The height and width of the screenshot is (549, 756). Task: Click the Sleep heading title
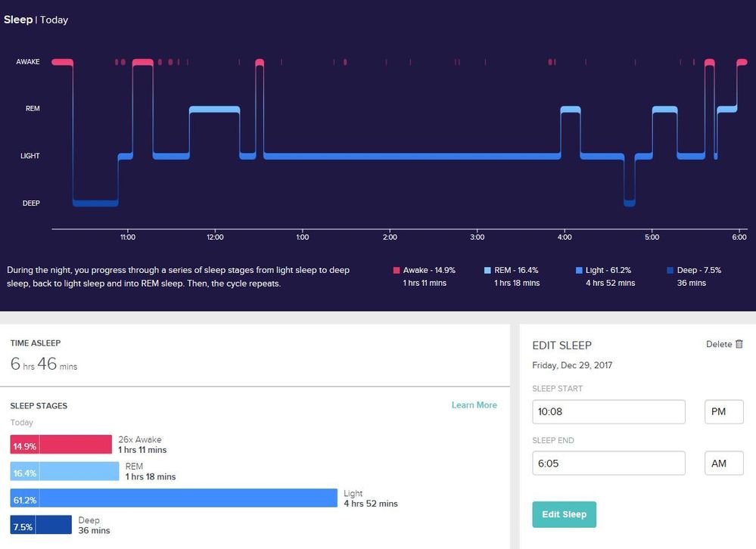[x=18, y=20]
